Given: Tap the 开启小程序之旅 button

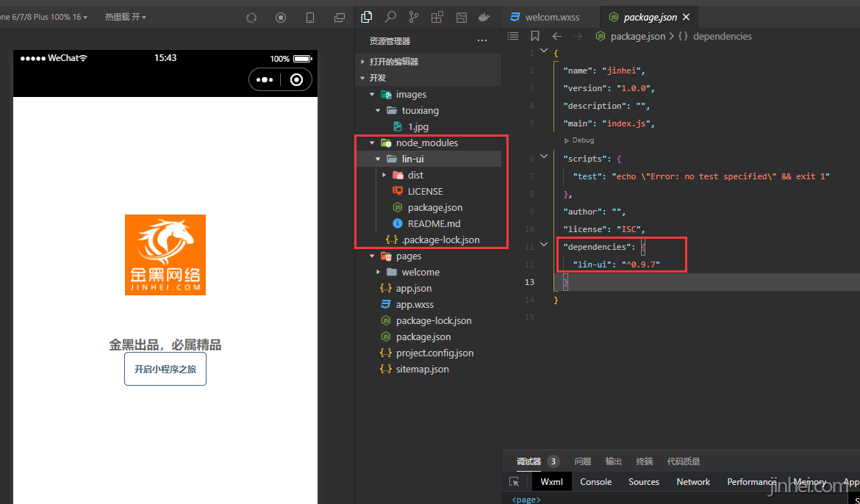Looking at the screenshot, I should 165,369.
